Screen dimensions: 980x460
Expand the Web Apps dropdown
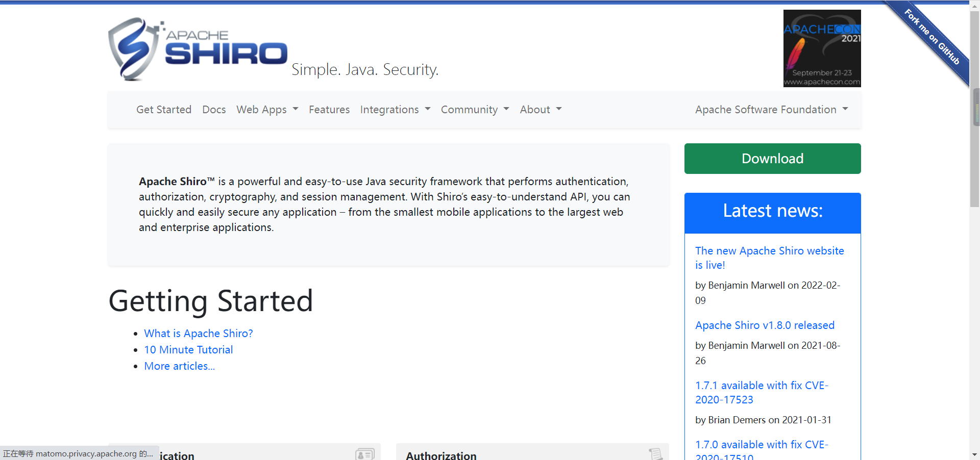tap(267, 110)
